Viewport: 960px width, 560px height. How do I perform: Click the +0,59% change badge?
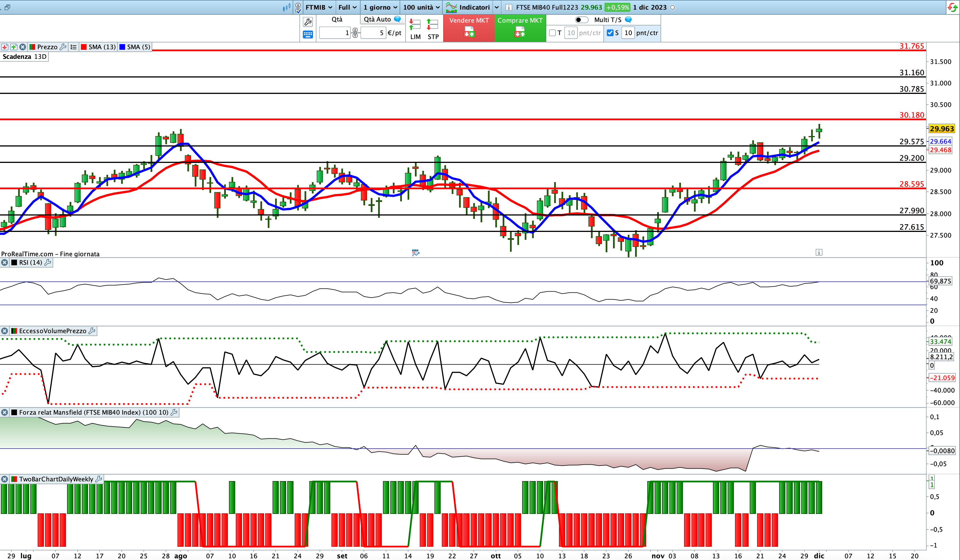(617, 7)
